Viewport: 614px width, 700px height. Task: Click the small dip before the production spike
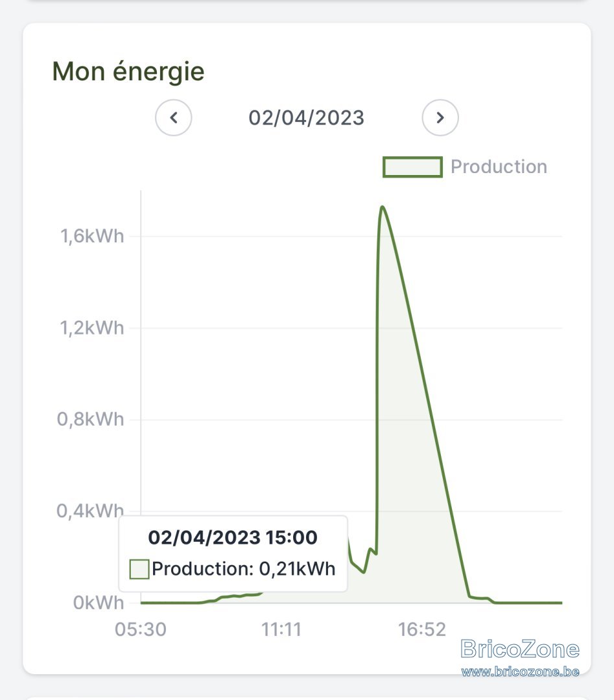364,572
